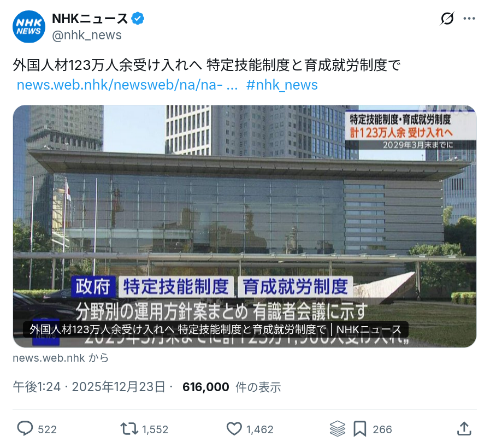Click the stacked layers icon

(338, 429)
